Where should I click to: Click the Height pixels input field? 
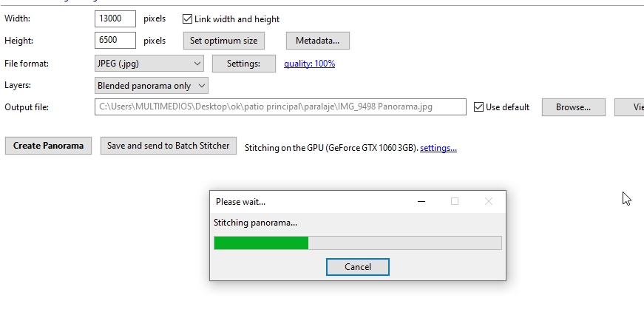click(115, 41)
